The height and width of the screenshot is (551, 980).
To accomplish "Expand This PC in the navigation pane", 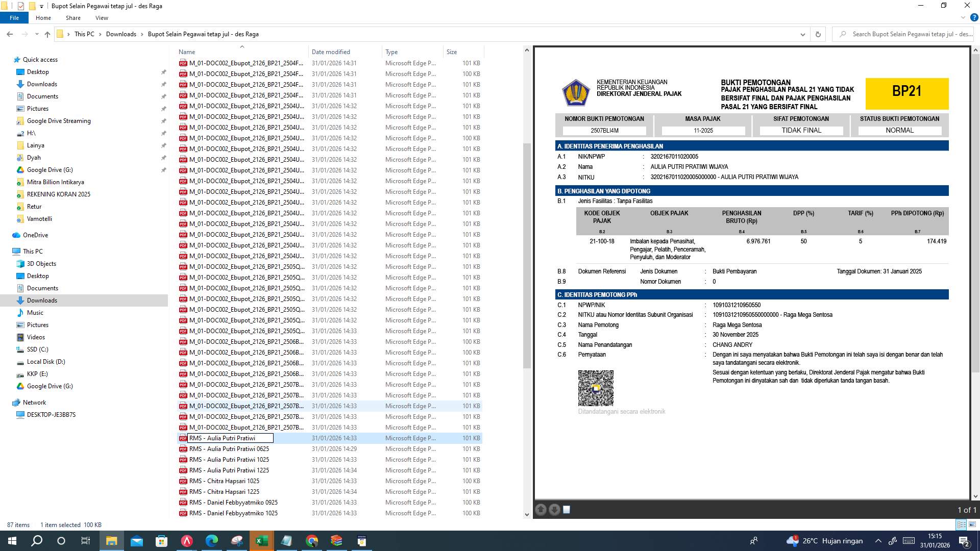I will (13, 251).
